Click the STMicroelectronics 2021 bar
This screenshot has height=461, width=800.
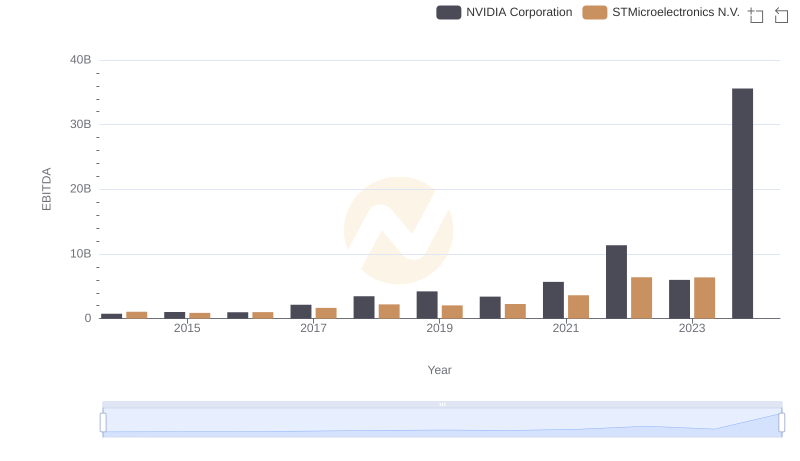[x=578, y=306]
